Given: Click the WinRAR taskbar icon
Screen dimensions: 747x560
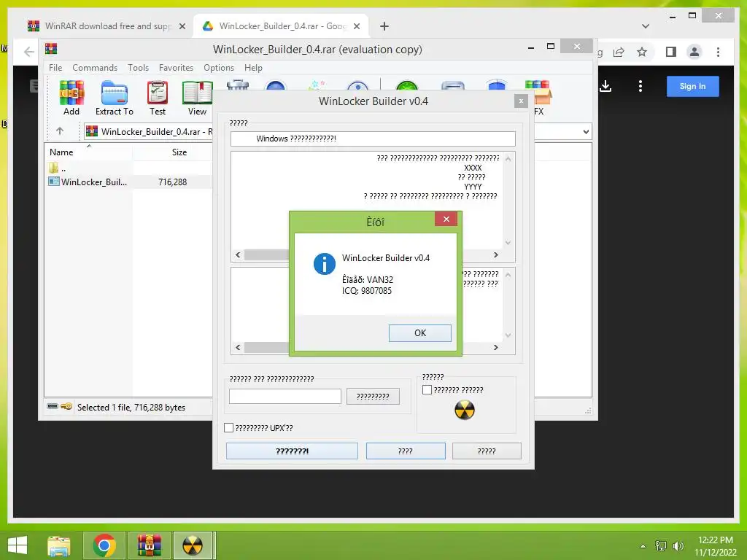Looking at the screenshot, I should point(149,545).
